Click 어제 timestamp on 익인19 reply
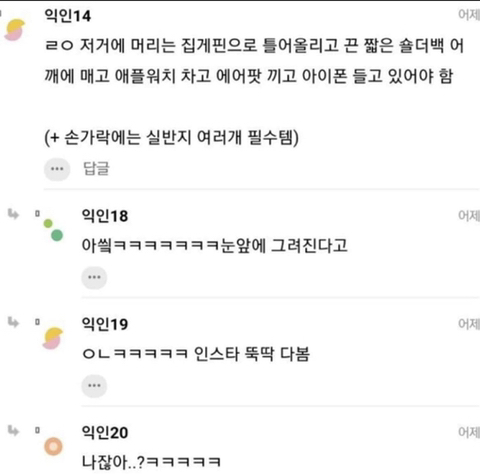 [x=469, y=324]
